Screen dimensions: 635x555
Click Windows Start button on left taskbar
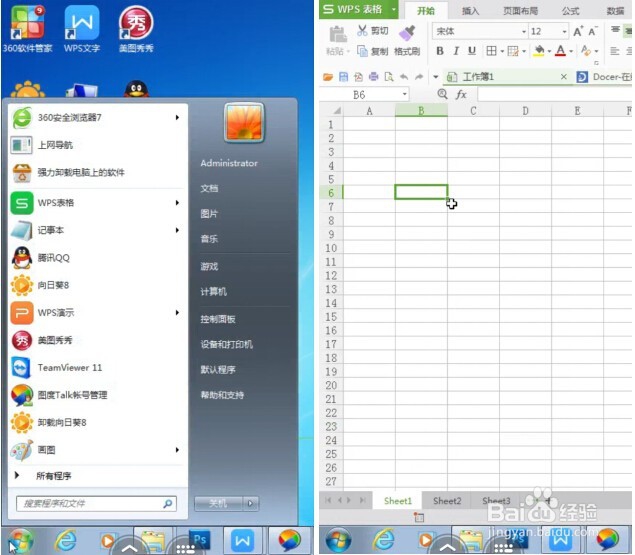pos(21,540)
